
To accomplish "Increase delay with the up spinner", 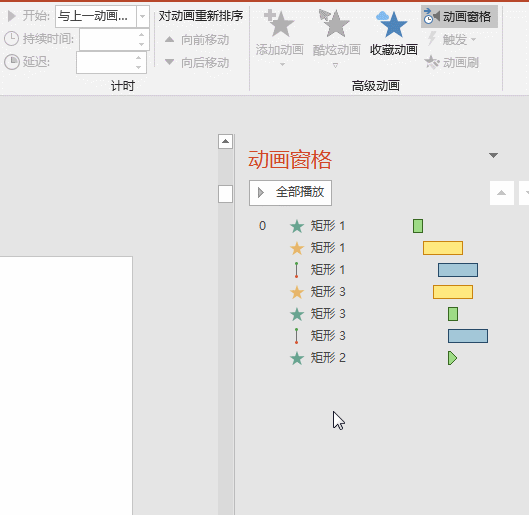I will [x=139, y=58].
